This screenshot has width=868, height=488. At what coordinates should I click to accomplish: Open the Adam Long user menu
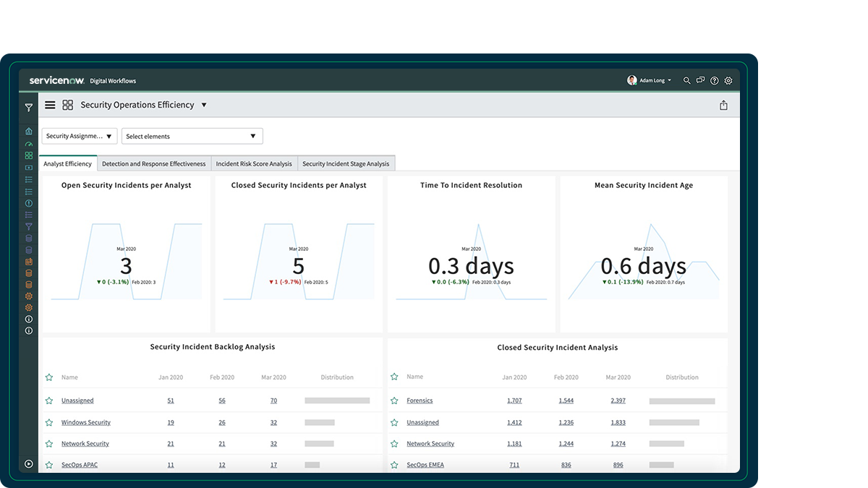[x=650, y=81]
